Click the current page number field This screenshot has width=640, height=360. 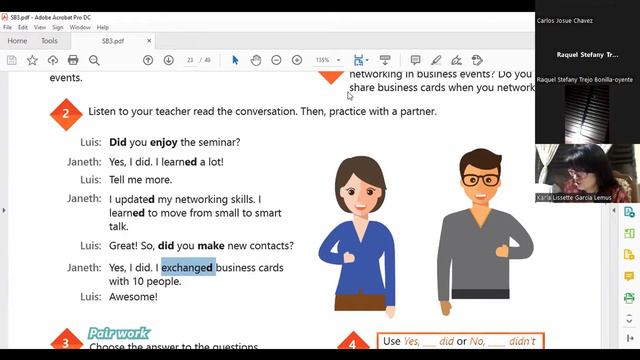(190, 60)
